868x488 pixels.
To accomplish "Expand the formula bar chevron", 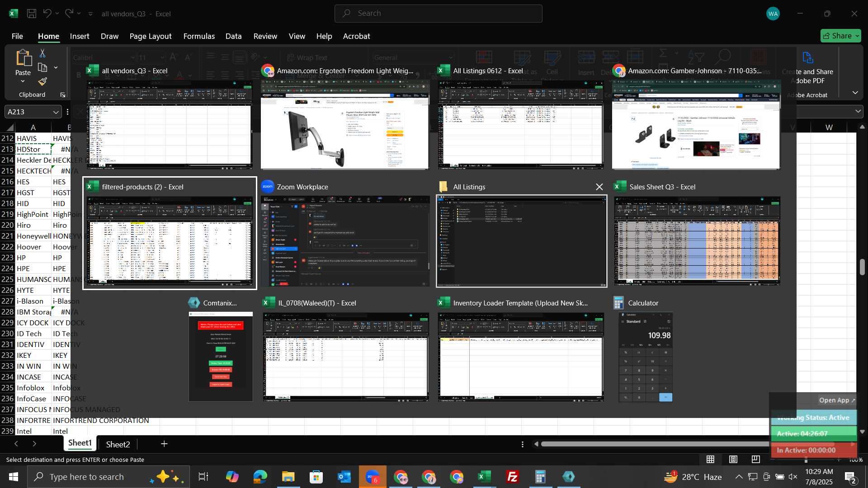I will click(x=858, y=111).
